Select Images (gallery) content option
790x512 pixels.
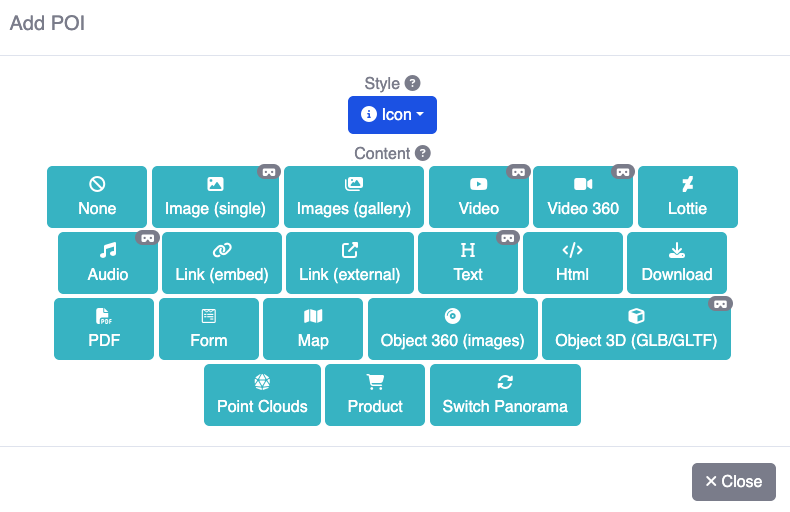click(x=353, y=197)
